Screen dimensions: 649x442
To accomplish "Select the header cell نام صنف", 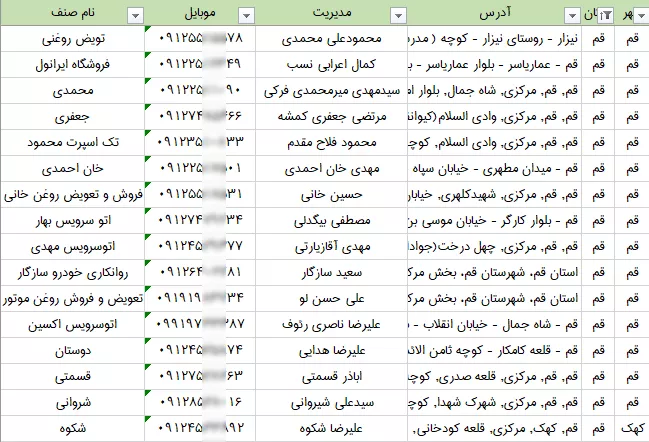I will point(72,13).
